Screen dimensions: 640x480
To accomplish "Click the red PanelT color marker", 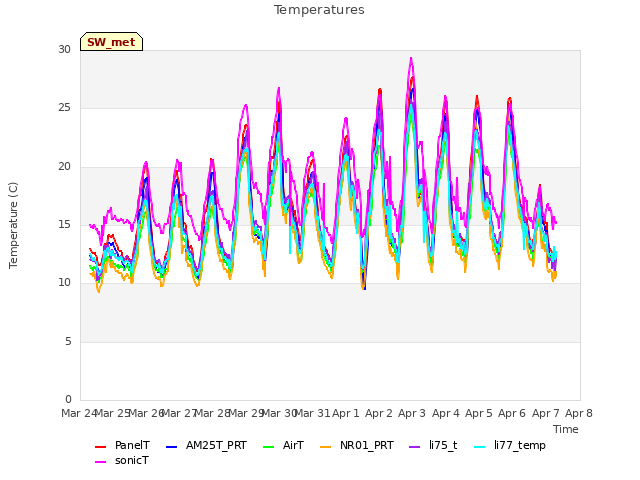I will (x=100, y=447).
